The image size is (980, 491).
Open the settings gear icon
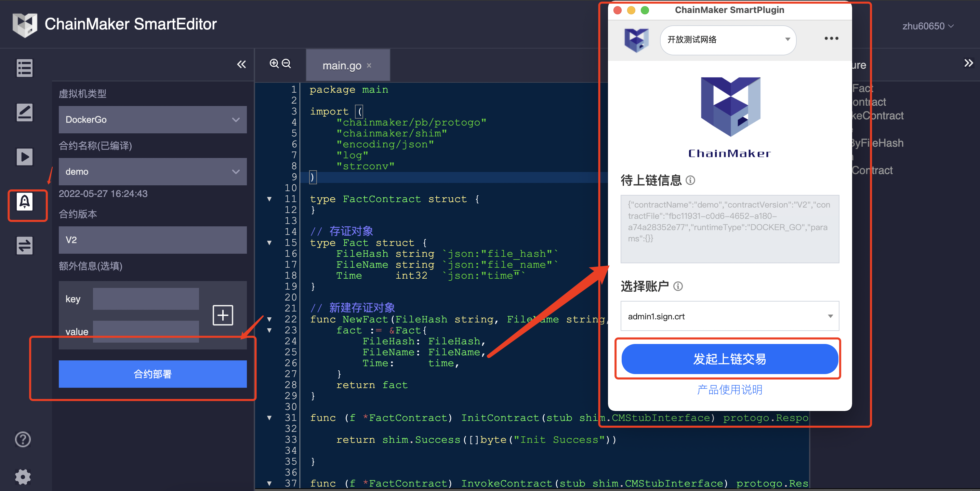(23, 476)
